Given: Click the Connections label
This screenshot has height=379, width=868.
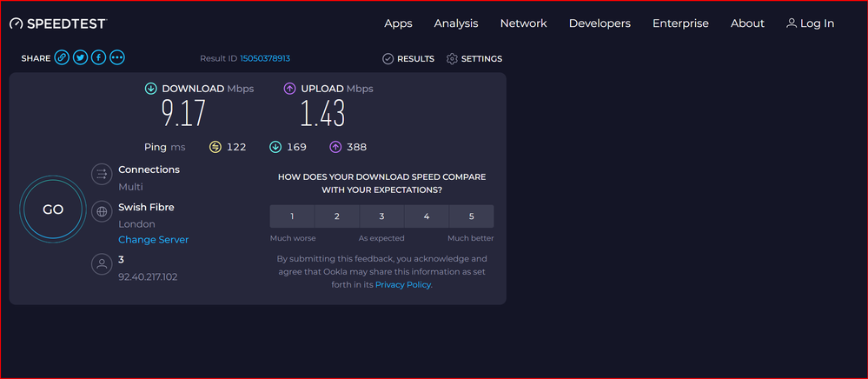Looking at the screenshot, I should tap(149, 170).
